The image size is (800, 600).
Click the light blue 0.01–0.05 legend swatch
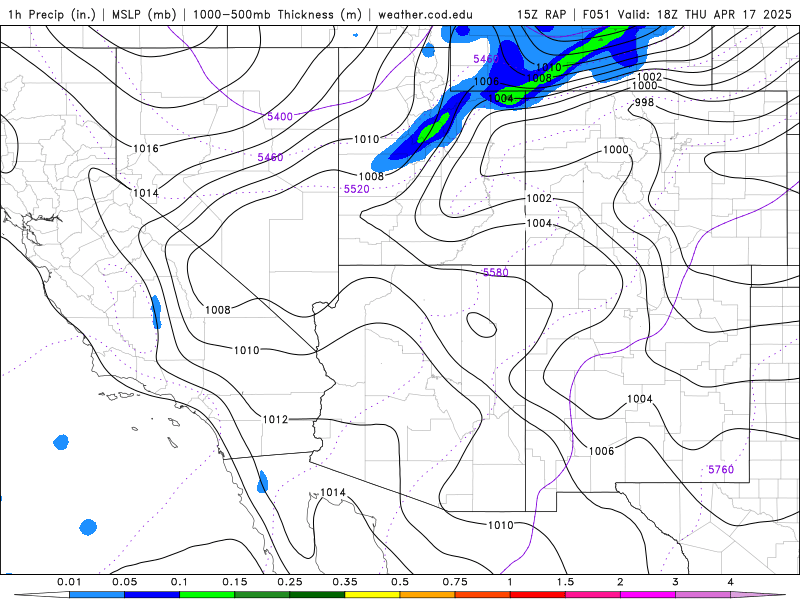point(97,595)
